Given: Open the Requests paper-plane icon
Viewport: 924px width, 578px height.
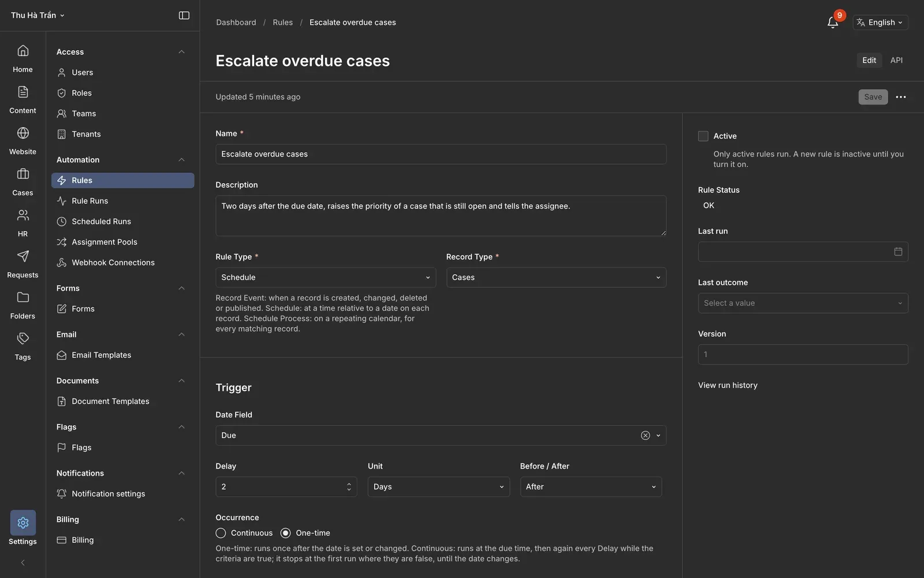Looking at the screenshot, I should 23,256.
